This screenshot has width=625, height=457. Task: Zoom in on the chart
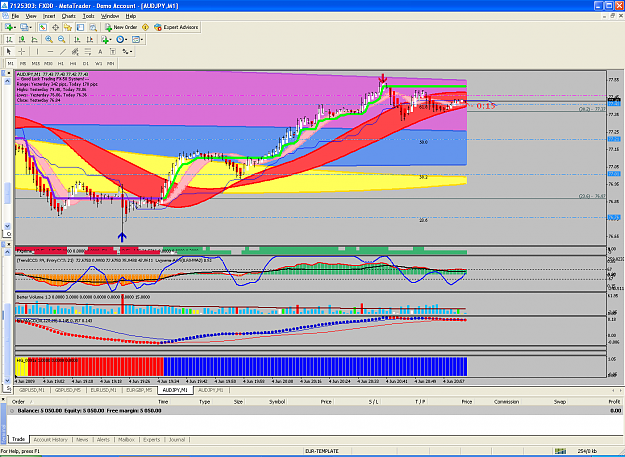(x=49, y=39)
